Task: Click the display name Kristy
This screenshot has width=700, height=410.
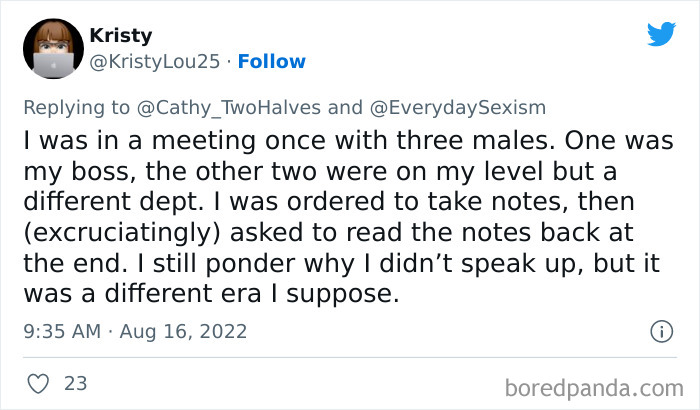Action: click(120, 36)
